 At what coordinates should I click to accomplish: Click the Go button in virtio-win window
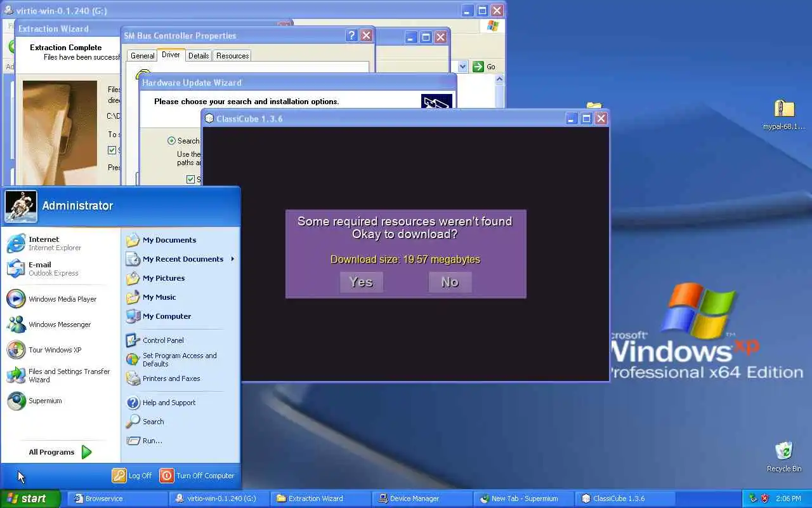click(485, 67)
